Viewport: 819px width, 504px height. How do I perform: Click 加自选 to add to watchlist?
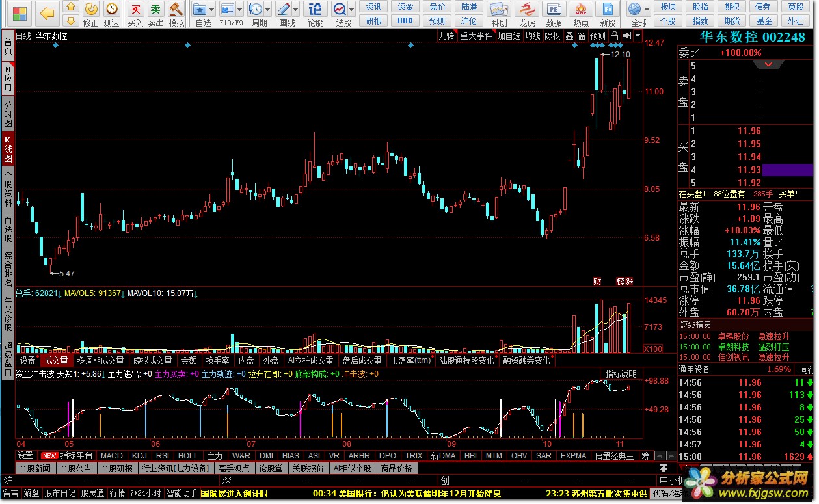click(509, 36)
